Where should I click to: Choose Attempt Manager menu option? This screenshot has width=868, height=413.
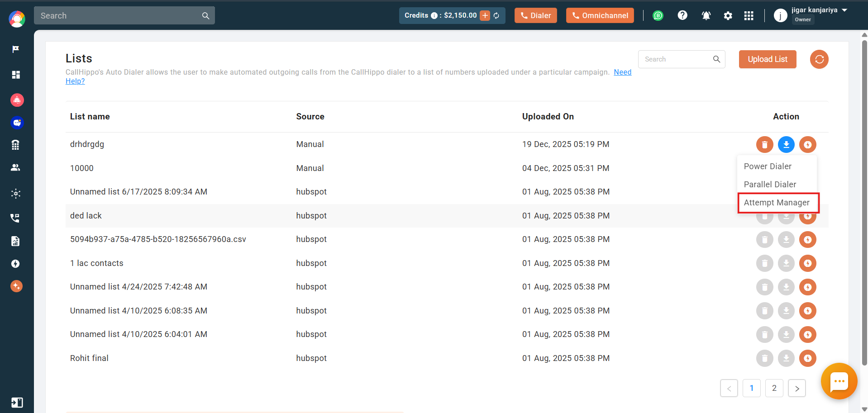pyautogui.click(x=777, y=203)
